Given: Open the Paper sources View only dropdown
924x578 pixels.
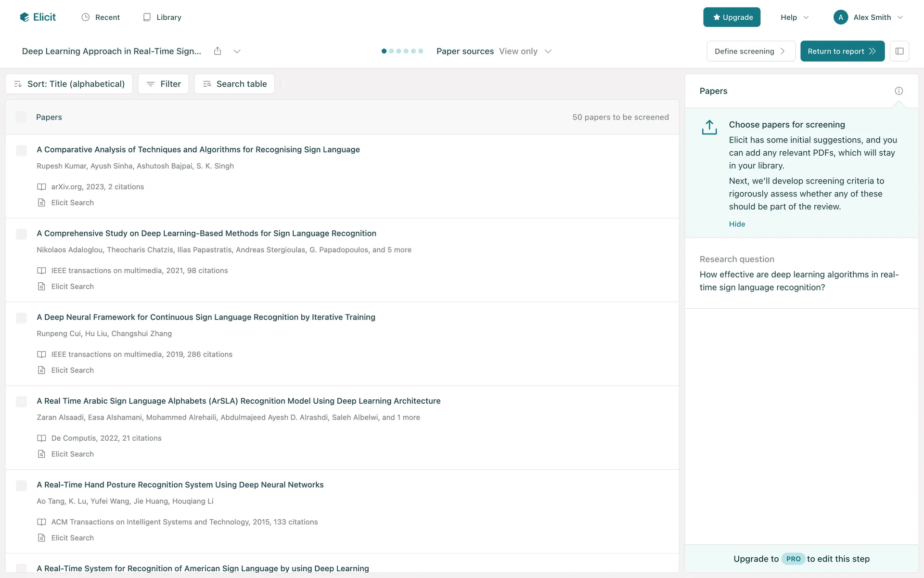Looking at the screenshot, I should [x=525, y=51].
